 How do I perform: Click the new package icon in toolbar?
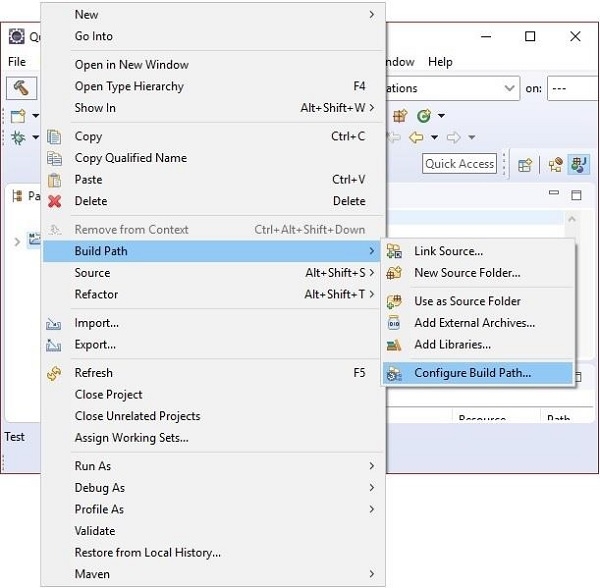[x=400, y=116]
